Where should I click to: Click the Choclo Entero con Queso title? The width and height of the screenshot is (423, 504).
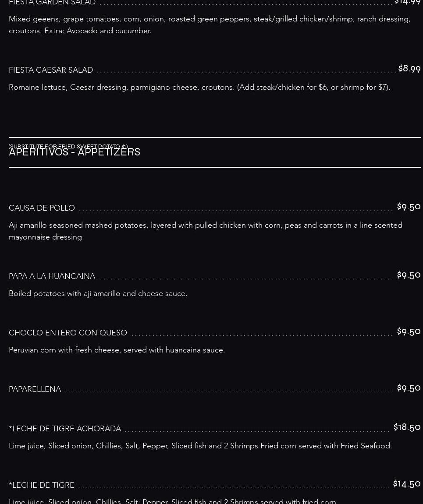pos(68,333)
